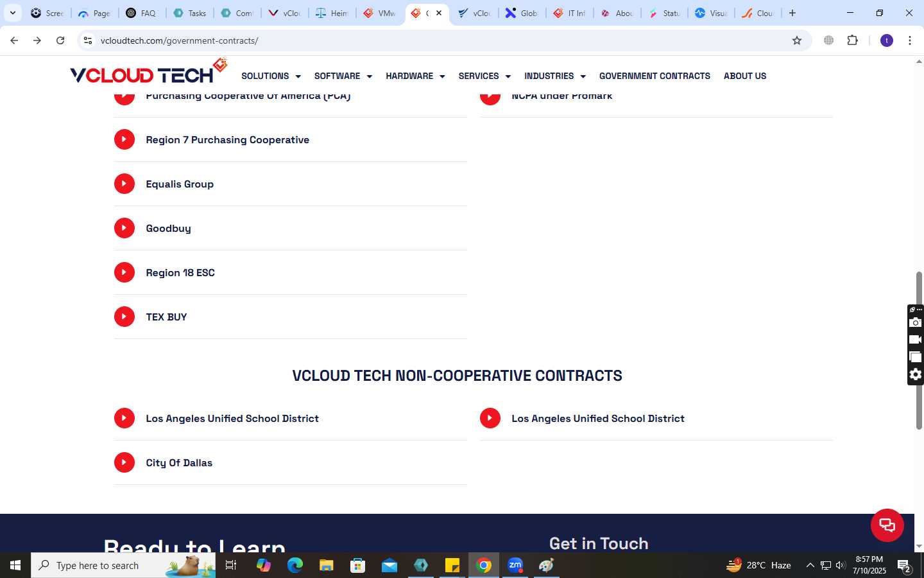The height and width of the screenshot is (578, 924).
Task: Open Region 7 Purchasing Cooperative link
Action: pos(227,139)
